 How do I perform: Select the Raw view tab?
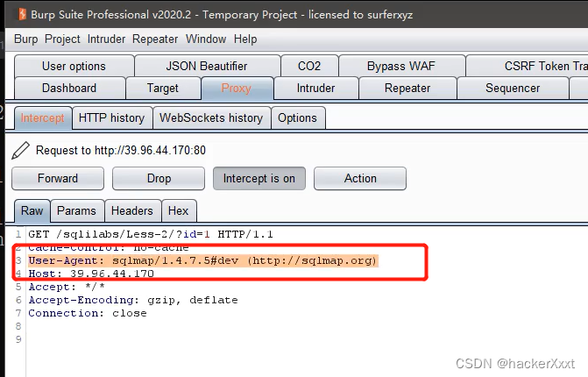(x=32, y=210)
